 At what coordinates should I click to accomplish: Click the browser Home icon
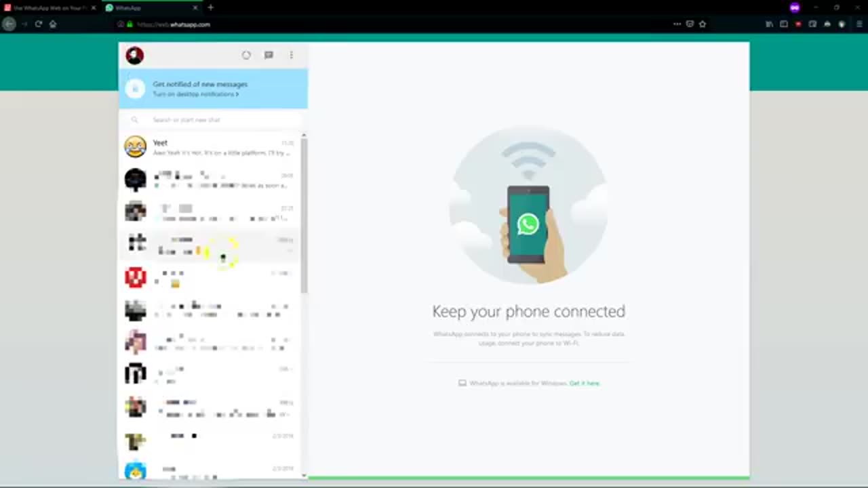53,24
